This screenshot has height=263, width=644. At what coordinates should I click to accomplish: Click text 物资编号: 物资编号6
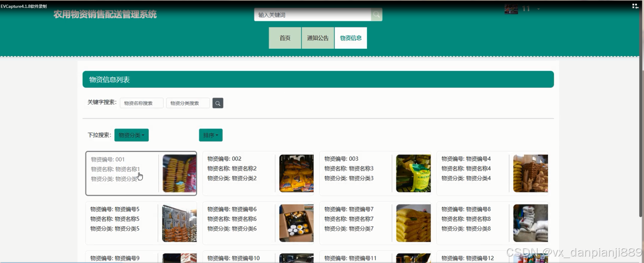232,209
